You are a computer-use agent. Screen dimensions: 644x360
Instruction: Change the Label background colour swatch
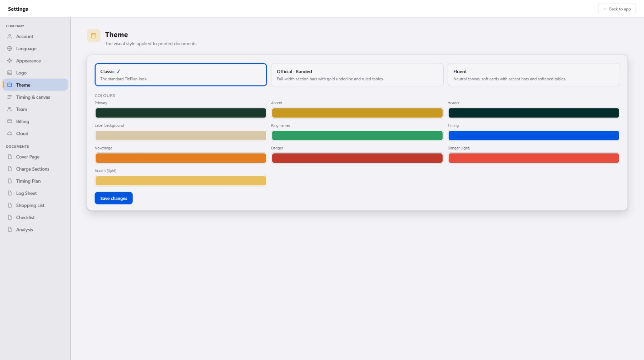click(181, 135)
